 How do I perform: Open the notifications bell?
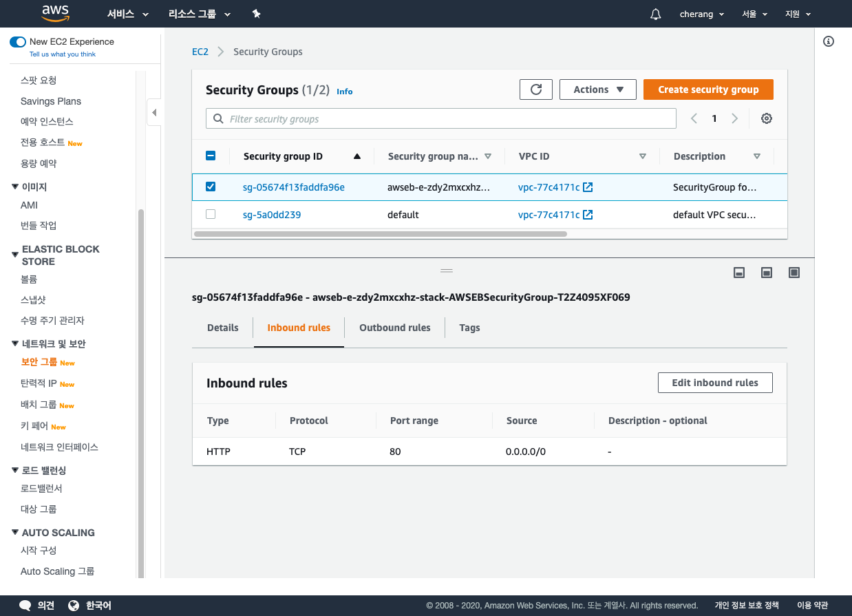point(655,14)
